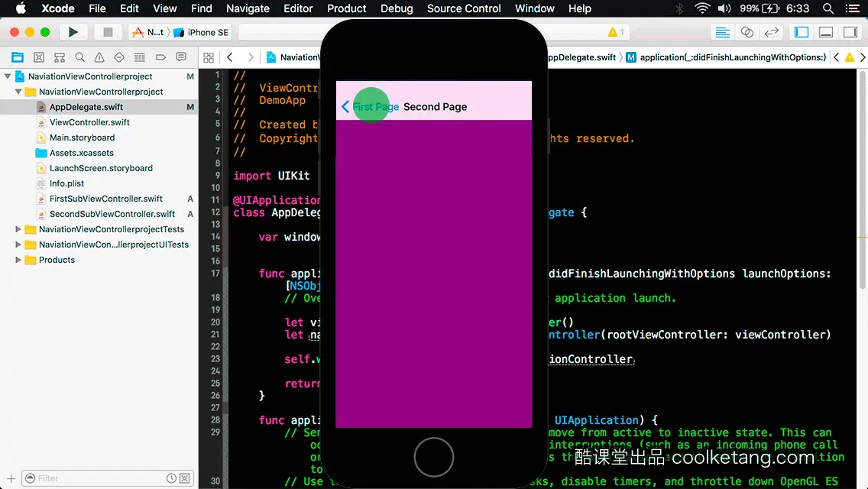Screen dimensions: 868x489
Task: Collapse the NaviationViewControllerproject root
Action: pos(8,76)
